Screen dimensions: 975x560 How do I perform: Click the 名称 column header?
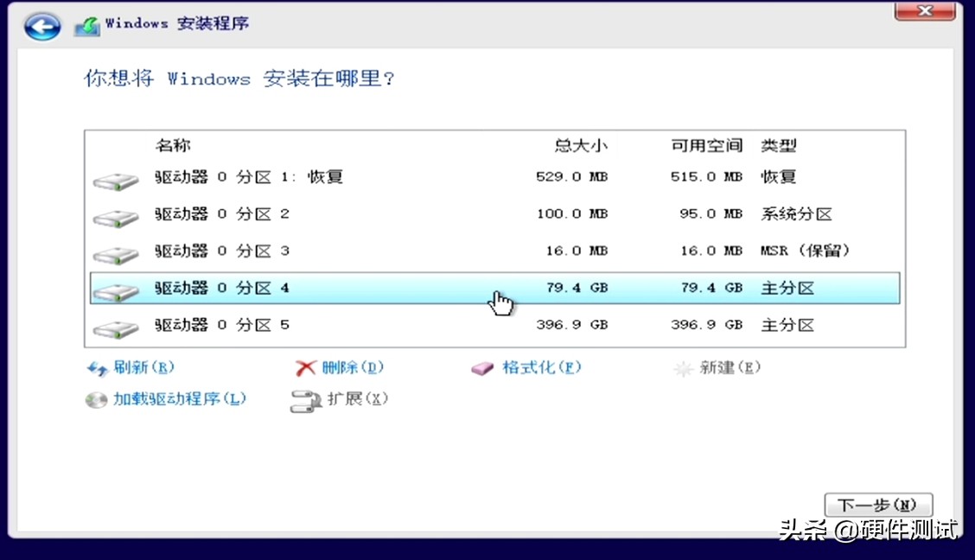[x=173, y=145]
